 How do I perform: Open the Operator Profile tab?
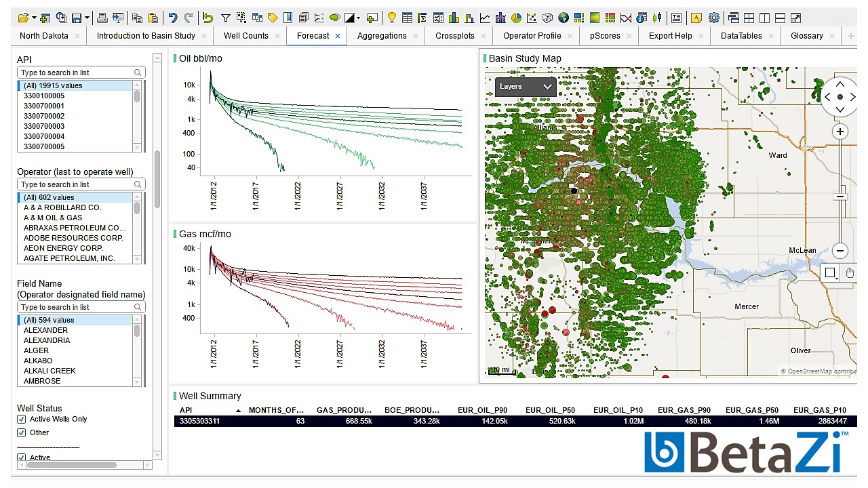pos(532,36)
